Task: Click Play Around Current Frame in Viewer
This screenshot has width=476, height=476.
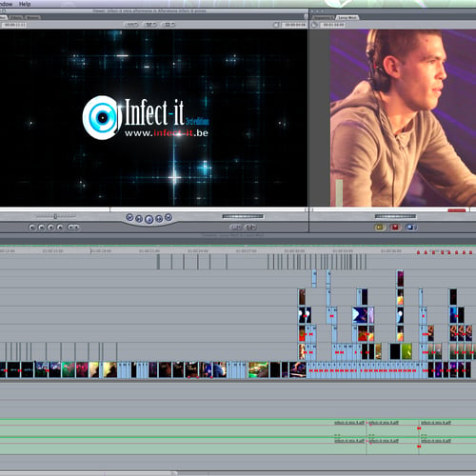Action: pos(159,218)
